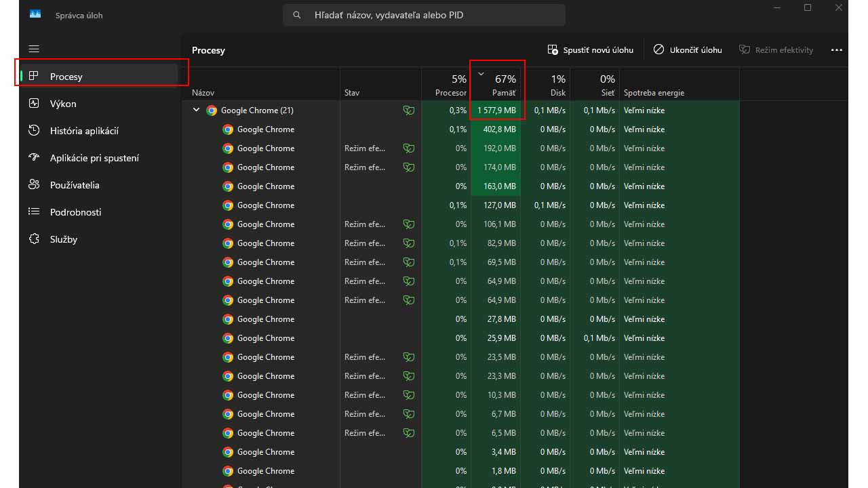Screen dimensions: 868x488
Task: Click the Správca úloh app icon in title bar
Action: coord(35,14)
